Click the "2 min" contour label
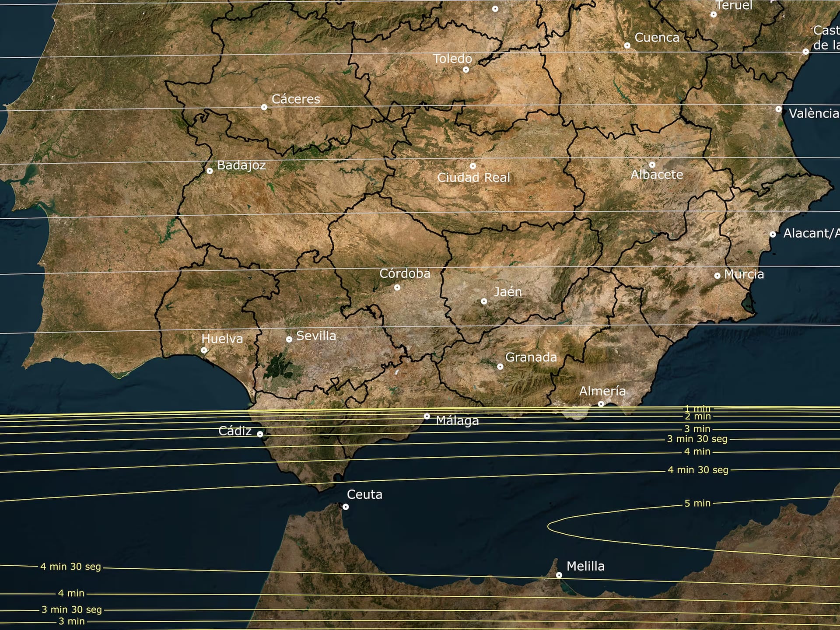The image size is (840, 630). coord(698,416)
